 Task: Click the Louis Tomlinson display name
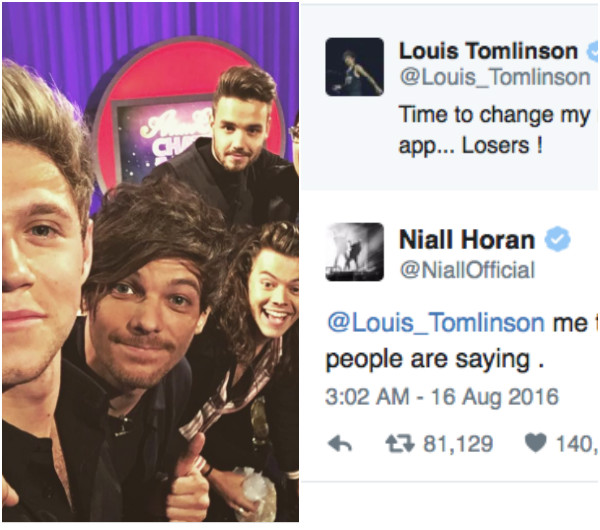tap(488, 51)
